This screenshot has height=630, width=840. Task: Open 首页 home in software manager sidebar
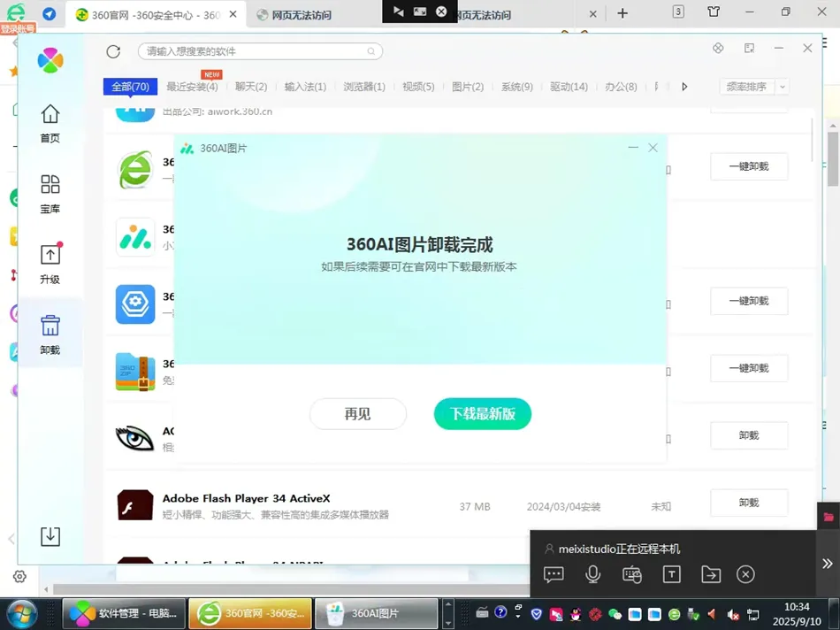tap(50, 123)
